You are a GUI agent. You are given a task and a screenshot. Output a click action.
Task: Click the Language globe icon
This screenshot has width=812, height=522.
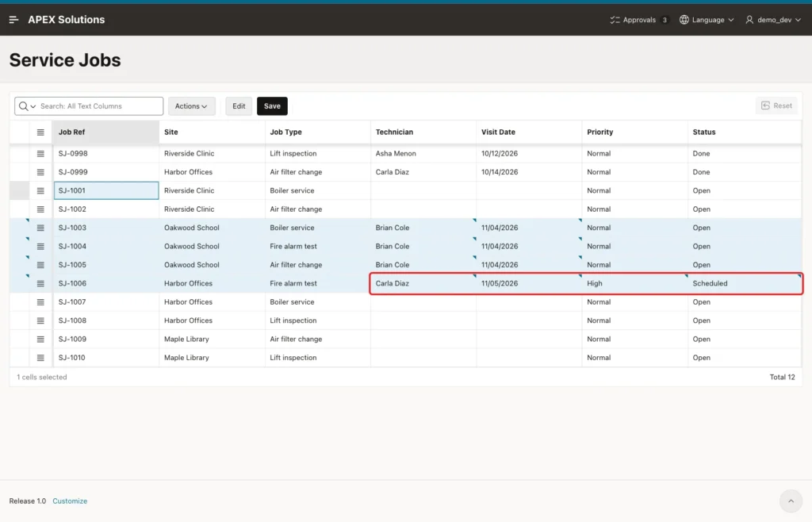pyautogui.click(x=684, y=20)
